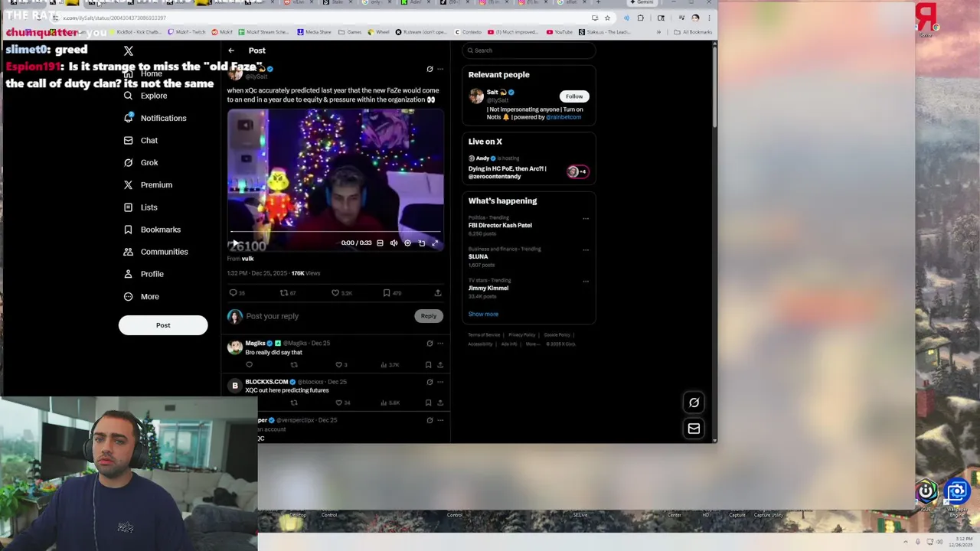Open options for the FBI Director Kash Patel trend
980x551 pixels.
click(x=586, y=219)
